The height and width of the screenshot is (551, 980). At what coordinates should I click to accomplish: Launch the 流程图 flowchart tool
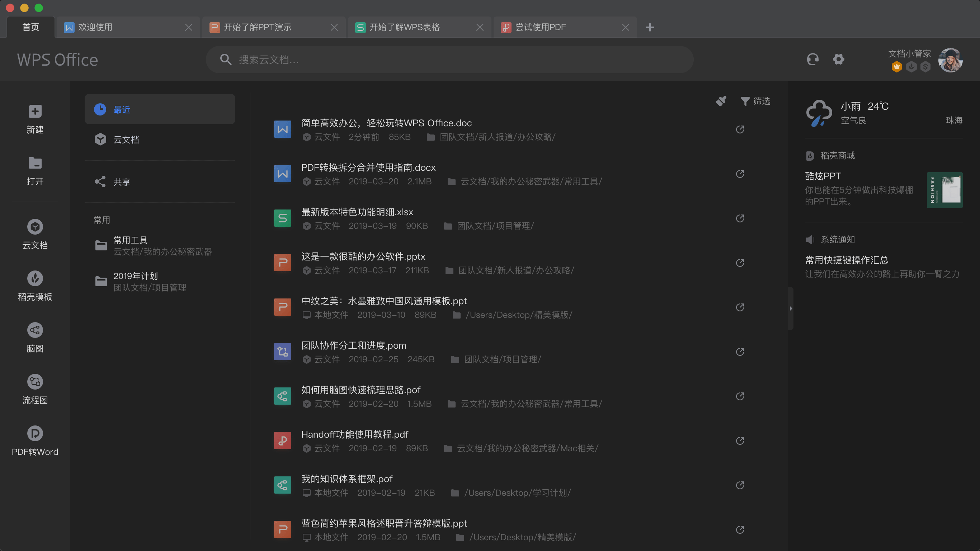35,382
